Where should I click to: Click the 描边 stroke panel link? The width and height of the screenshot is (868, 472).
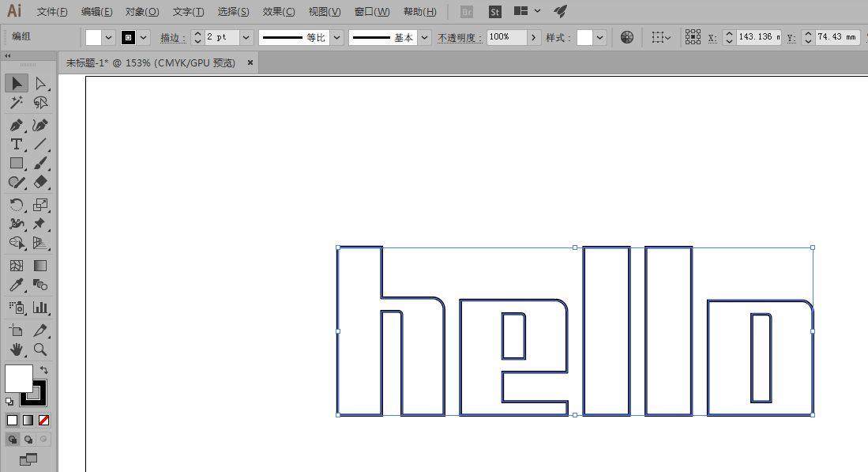point(172,38)
